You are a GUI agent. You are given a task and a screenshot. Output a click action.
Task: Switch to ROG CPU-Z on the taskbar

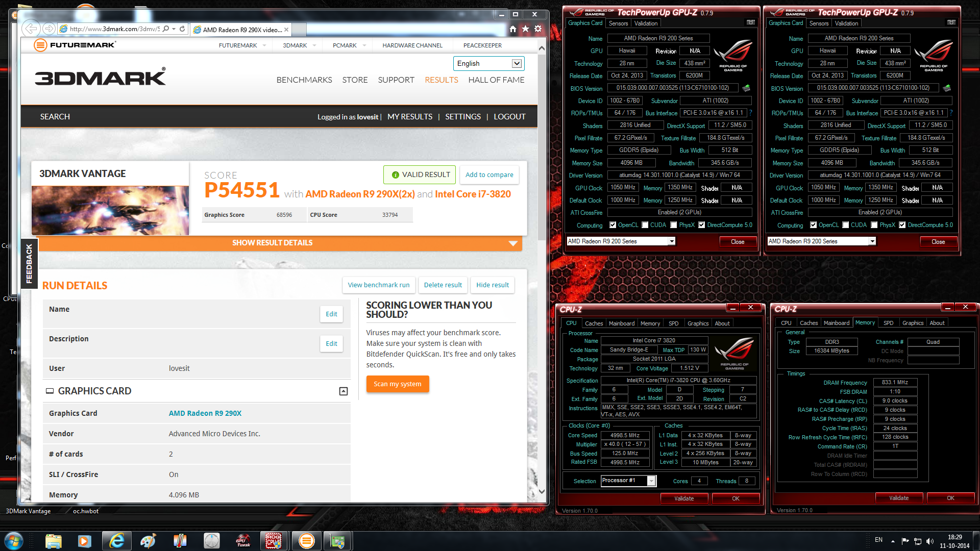point(274,541)
